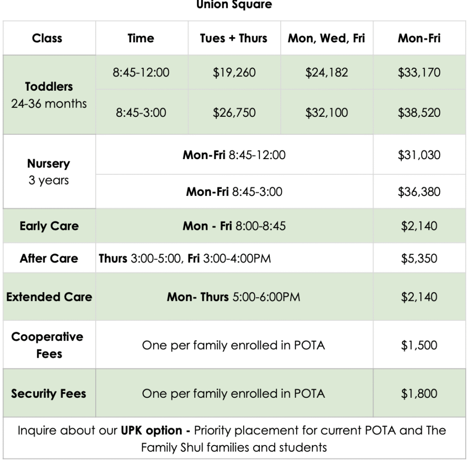The image size is (476, 467).
Task: Select the Nursery $31,030 price
Action: [419, 155]
